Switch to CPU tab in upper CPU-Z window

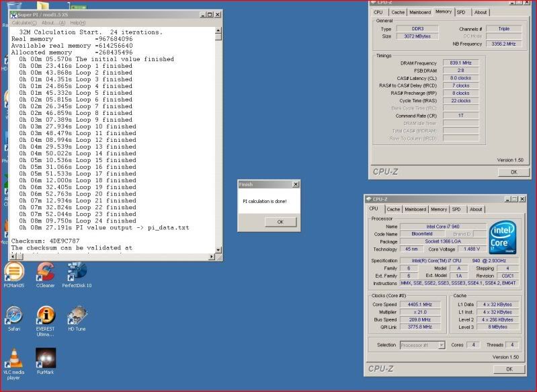378,12
